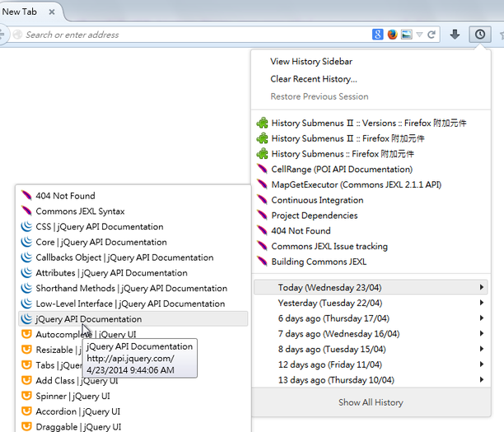
Task: Expand 6 days ago (Thursday 17/04) submenu
Action: pyautogui.click(x=371, y=318)
